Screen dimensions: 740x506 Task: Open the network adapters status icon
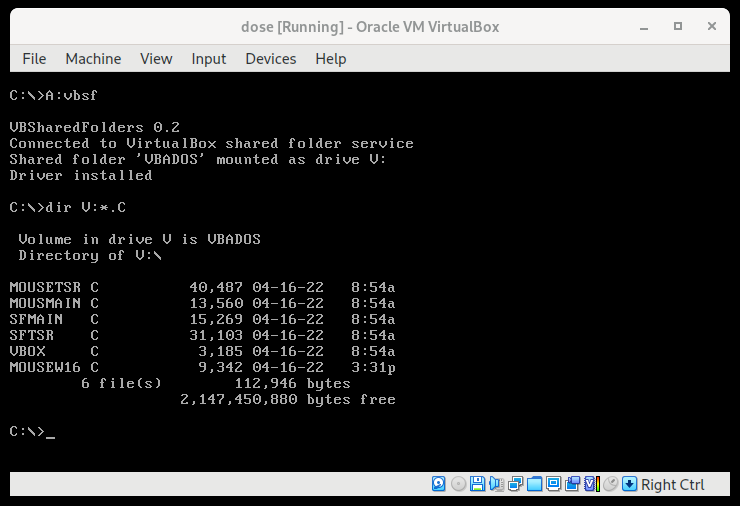coord(515,484)
